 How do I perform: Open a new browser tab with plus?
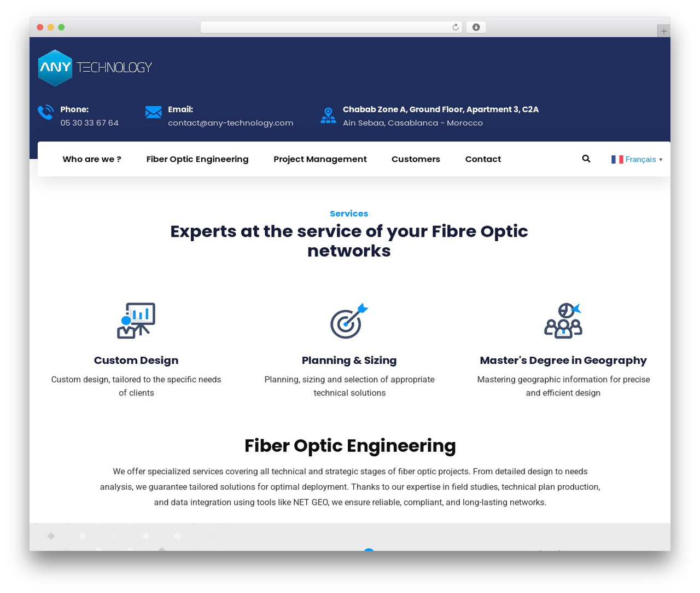(x=663, y=31)
